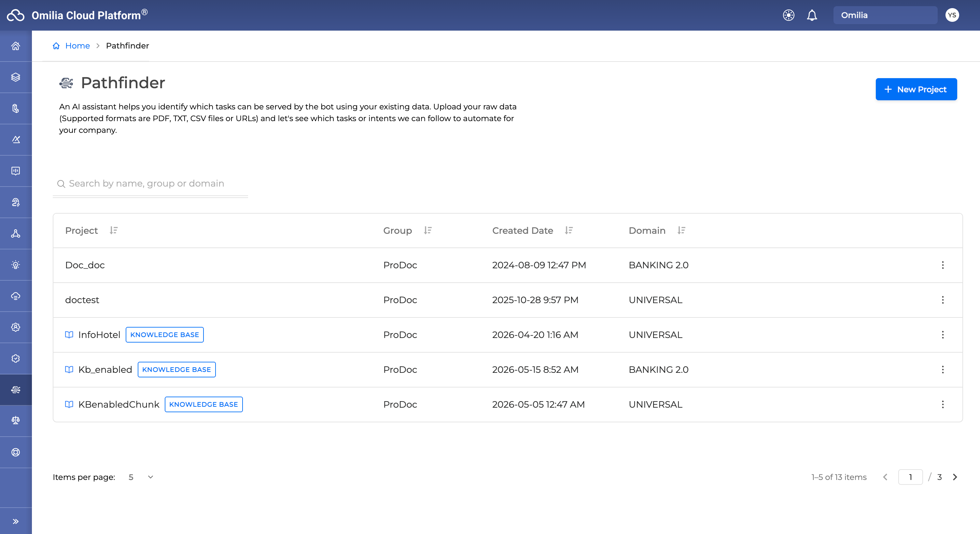Sort by Group column
Viewport: 980px width, 534px height.
(x=427, y=231)
